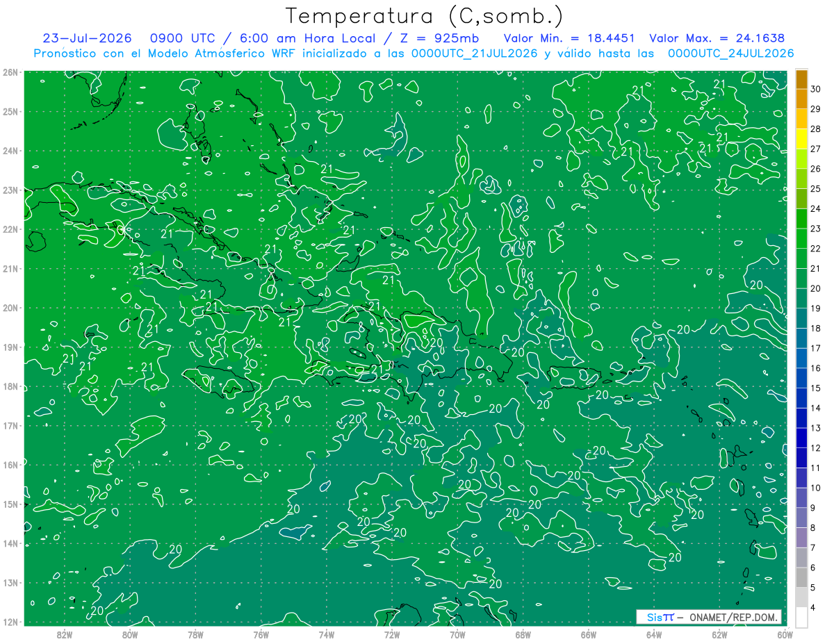Click the color scale label 30
Viewport: 834px width, 644px height.
[816, 88]
